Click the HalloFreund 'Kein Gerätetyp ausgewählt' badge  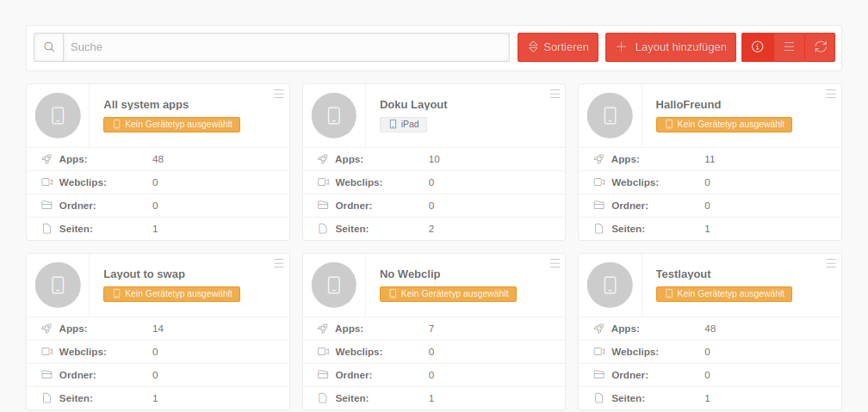723,125
